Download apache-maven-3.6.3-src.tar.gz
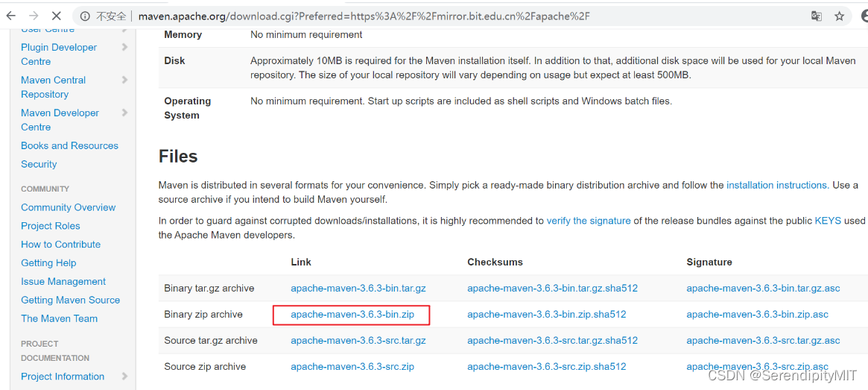 (358, 341)
